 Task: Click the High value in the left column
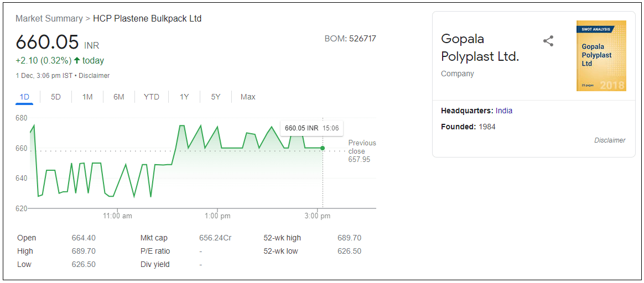point(84,251)
